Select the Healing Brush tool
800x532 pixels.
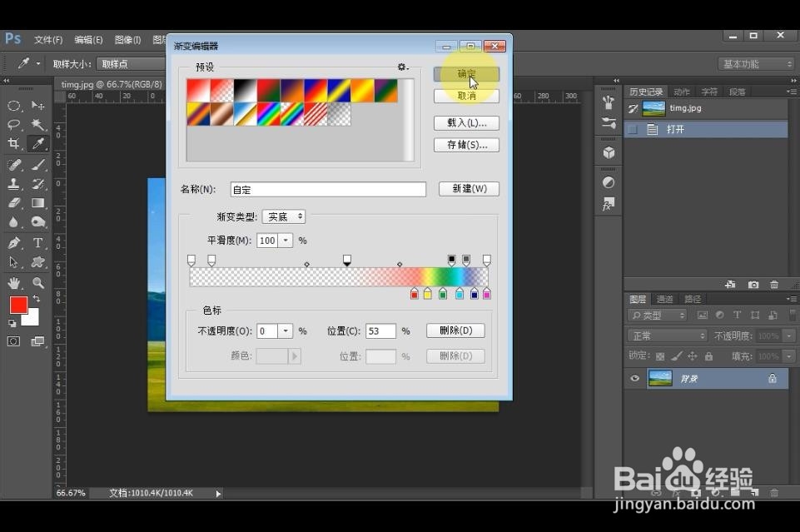tap(14, 164)
